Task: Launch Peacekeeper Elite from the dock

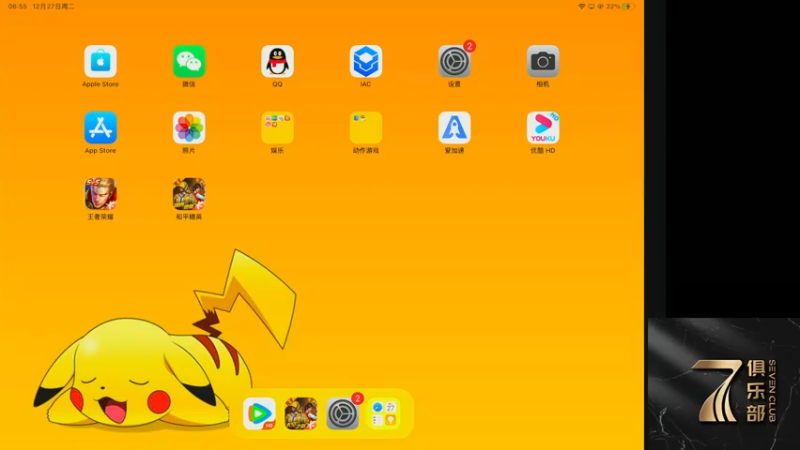Action: coord(301,414)
